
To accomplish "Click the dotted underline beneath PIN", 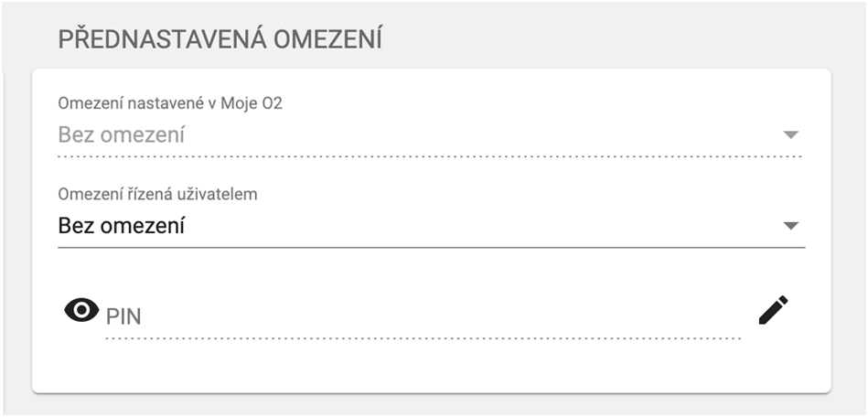I will tap(421, 338).
